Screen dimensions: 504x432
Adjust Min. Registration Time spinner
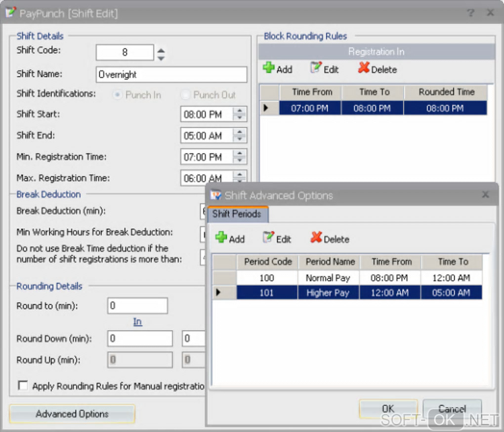(240, 157)
